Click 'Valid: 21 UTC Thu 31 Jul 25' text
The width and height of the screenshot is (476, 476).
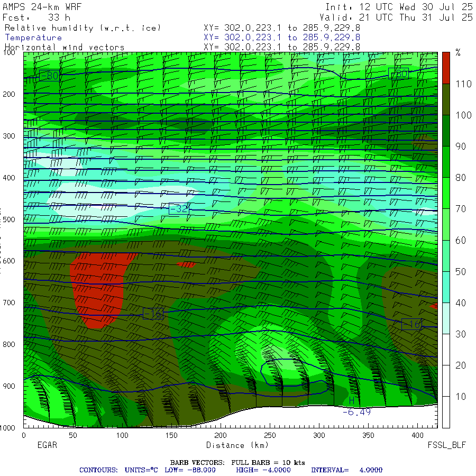[x=396, y=17]
